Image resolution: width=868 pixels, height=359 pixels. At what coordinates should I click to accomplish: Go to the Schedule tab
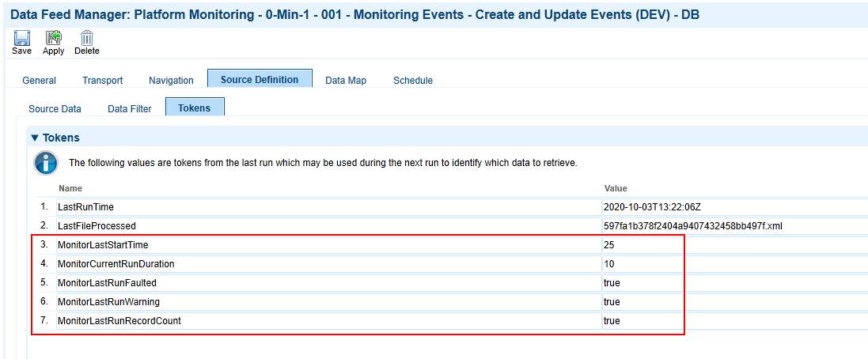click(x=413, y=80)
